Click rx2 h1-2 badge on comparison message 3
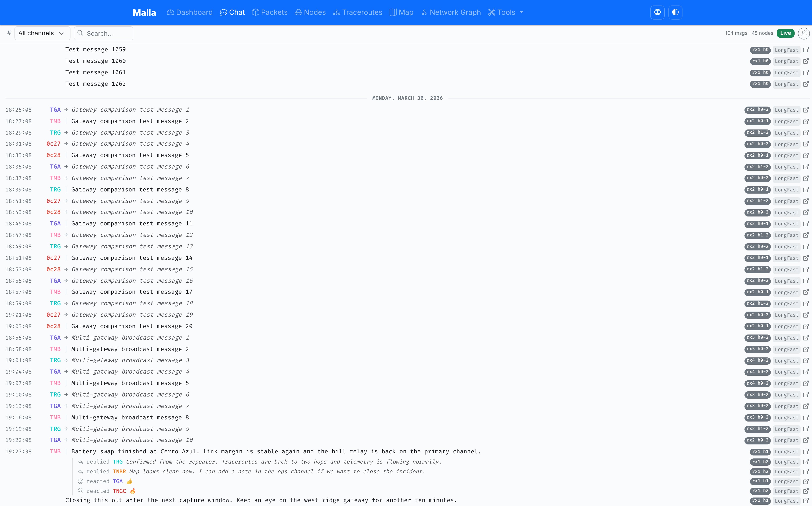 (x=757, y=132)
